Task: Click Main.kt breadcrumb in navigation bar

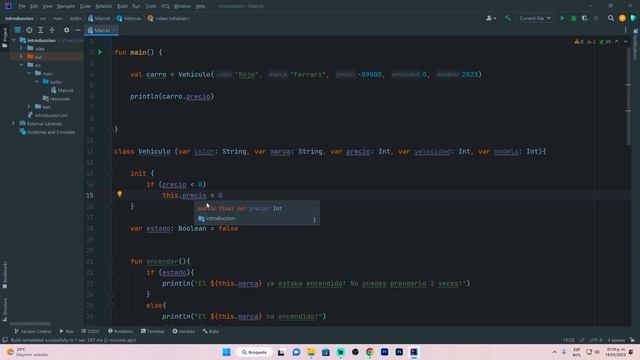Action: [x=99, y=18]
